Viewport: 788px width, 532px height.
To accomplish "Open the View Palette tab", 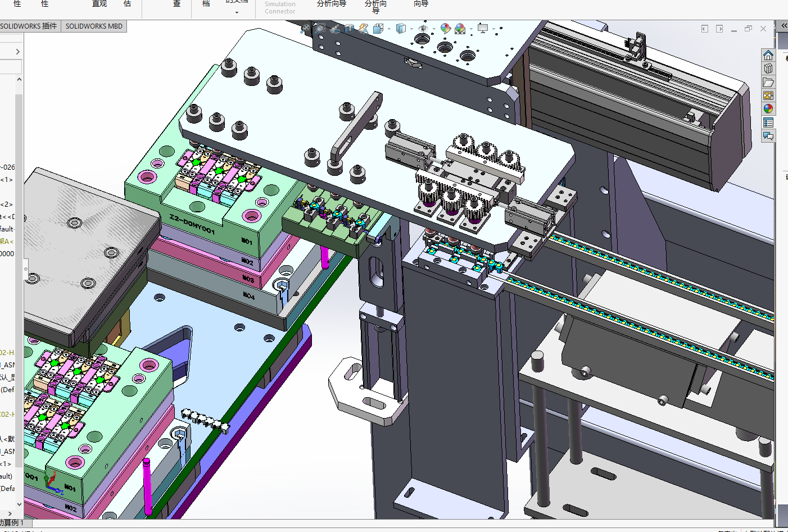I will coord(768,96).
